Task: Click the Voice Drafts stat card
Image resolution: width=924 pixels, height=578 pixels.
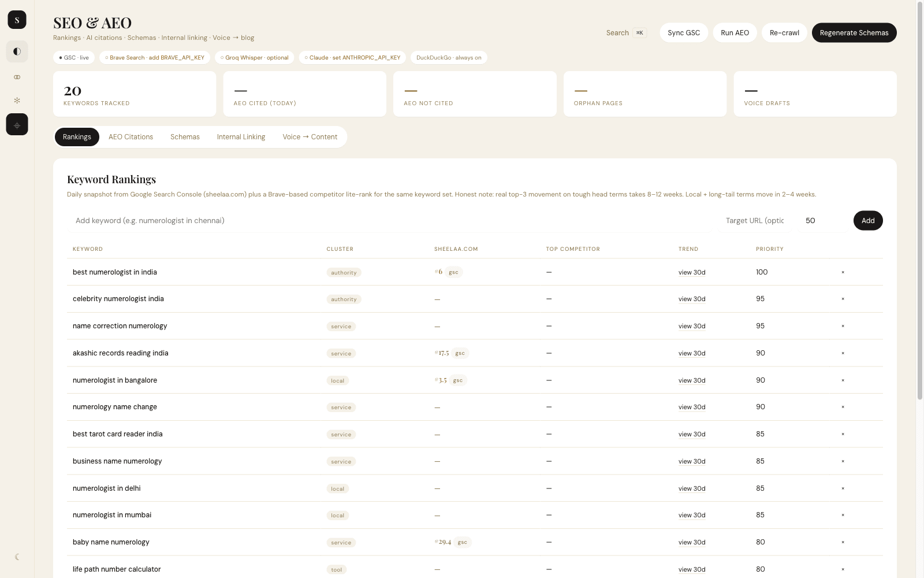Action: click(815, 94)
